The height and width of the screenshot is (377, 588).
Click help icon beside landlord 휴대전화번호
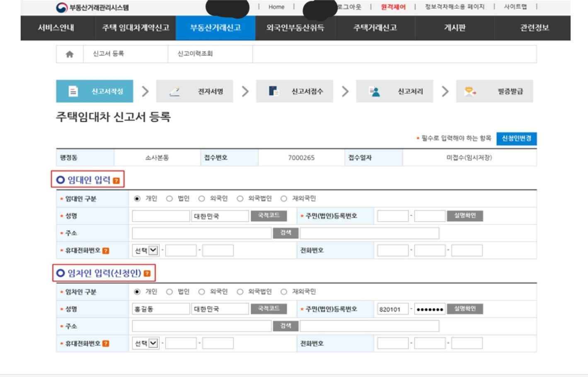[106, 251]
